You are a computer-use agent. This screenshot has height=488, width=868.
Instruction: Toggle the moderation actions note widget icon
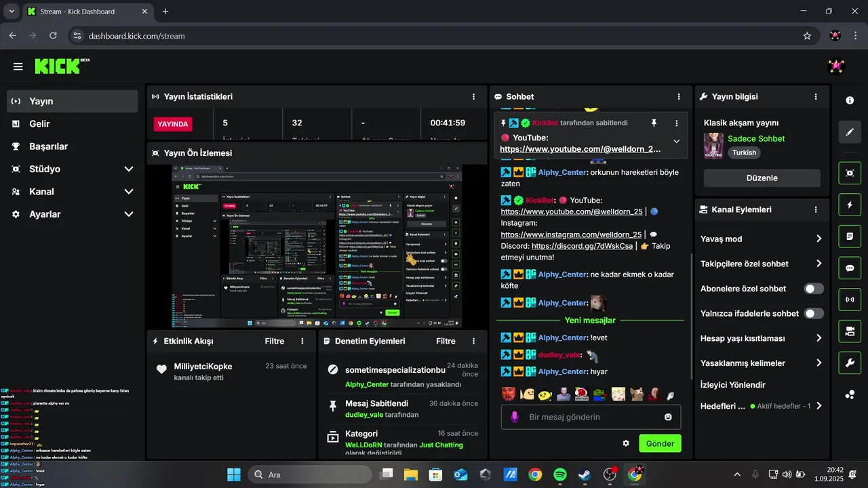[850, 237]
